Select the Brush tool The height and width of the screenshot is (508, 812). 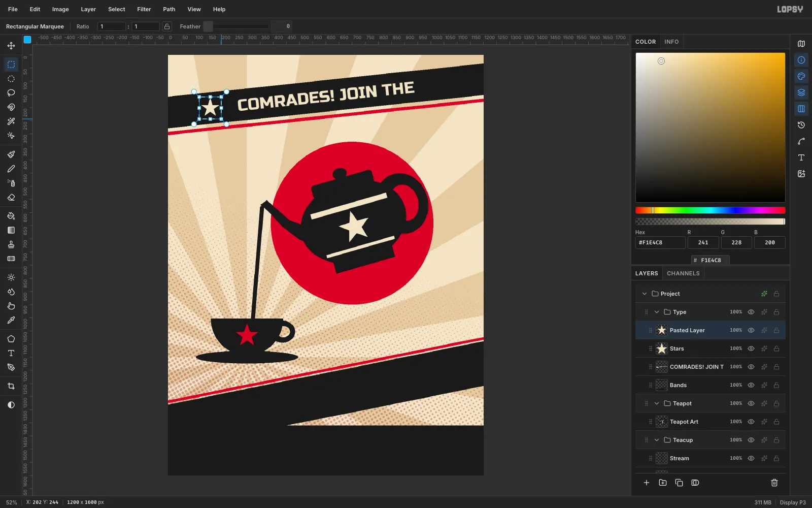11,154
